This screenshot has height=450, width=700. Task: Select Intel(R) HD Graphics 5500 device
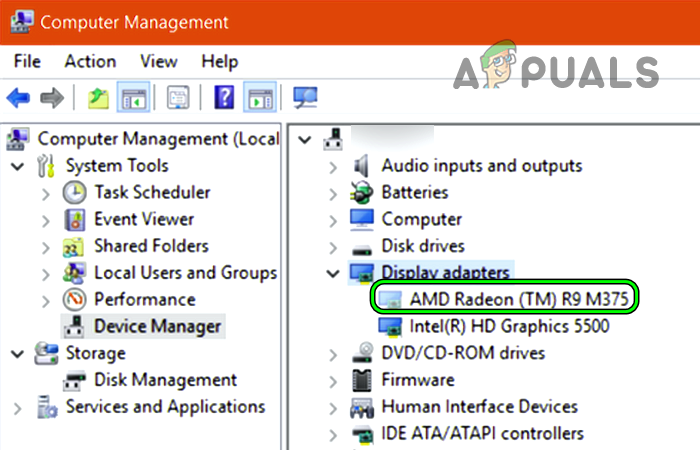point(509,326)
